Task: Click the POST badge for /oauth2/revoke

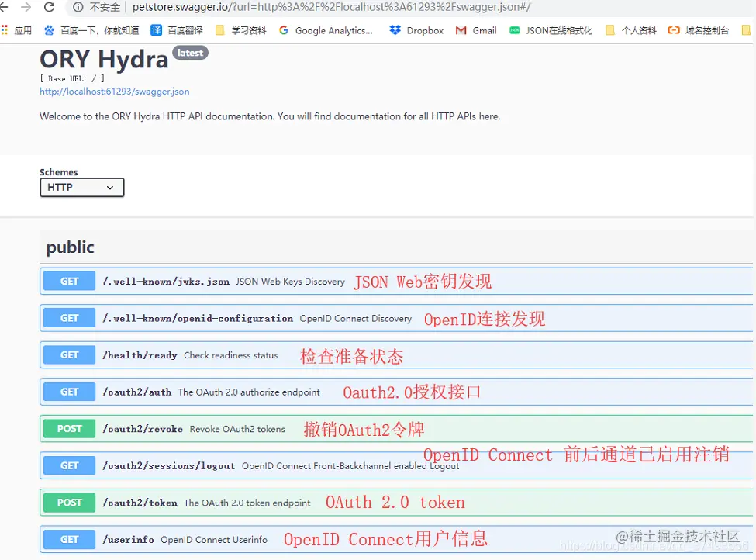Action: (70, 429)
